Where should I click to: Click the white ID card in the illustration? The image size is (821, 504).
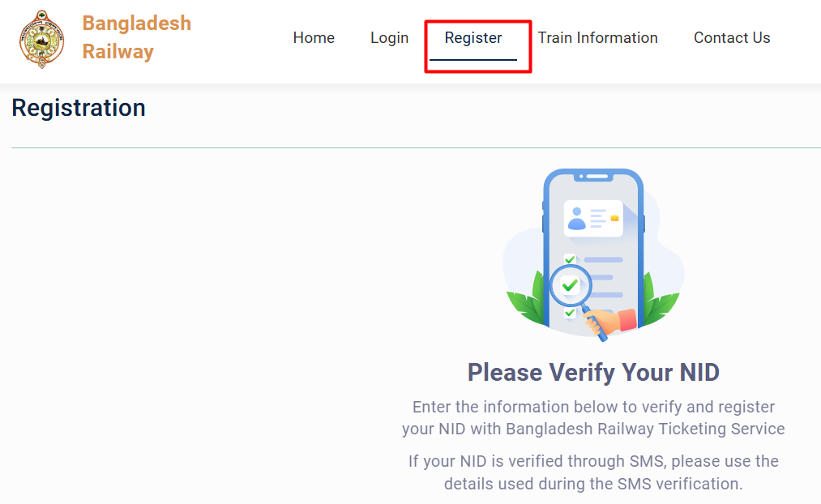[593, 218]
